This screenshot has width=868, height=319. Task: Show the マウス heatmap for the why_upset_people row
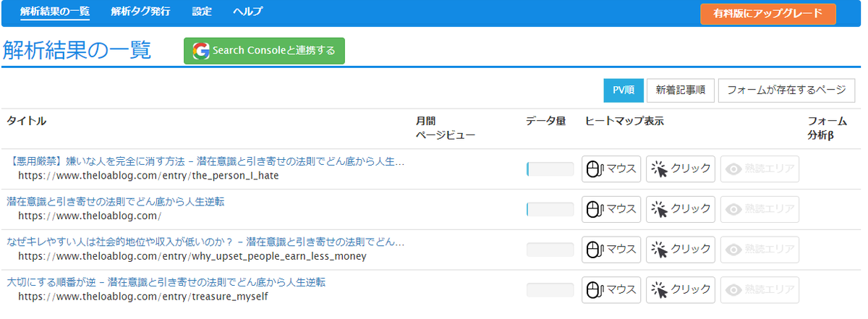(611, 249)
